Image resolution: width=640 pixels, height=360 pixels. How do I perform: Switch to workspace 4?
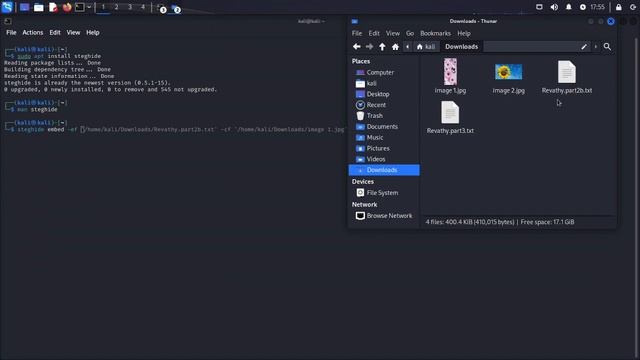click(x=143, y=7)
